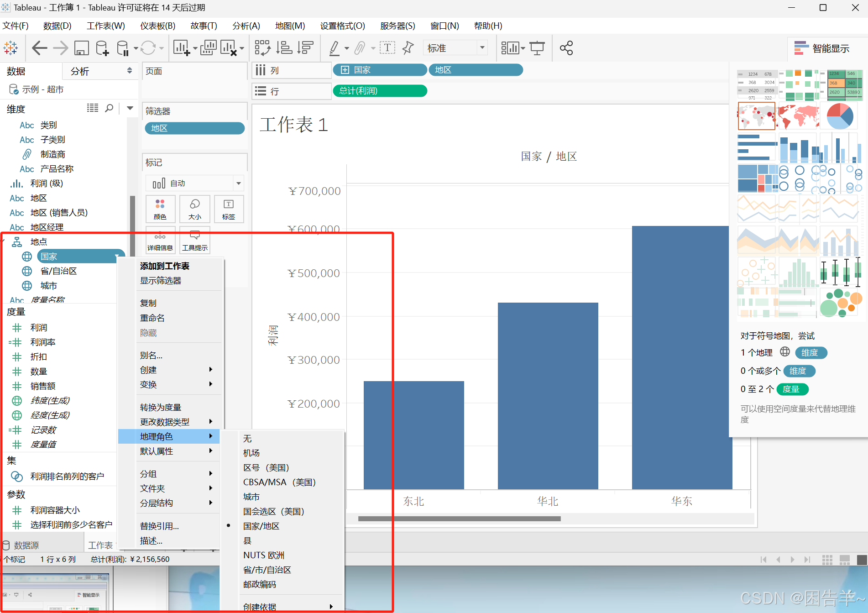Click the duplicate worksheet toolbar icon
Screen dimensions: 868x613
pos(209,48)
